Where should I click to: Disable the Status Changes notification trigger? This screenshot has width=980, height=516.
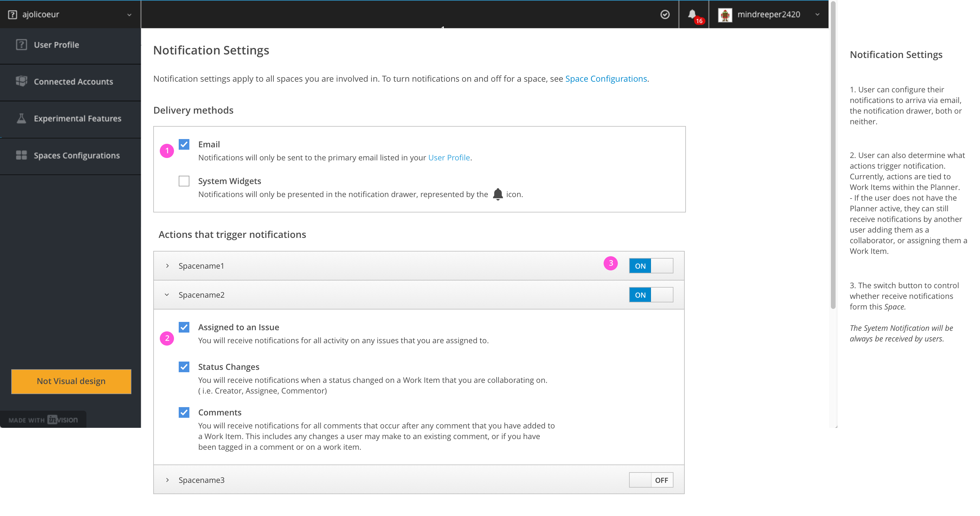[x=184, y=367]
